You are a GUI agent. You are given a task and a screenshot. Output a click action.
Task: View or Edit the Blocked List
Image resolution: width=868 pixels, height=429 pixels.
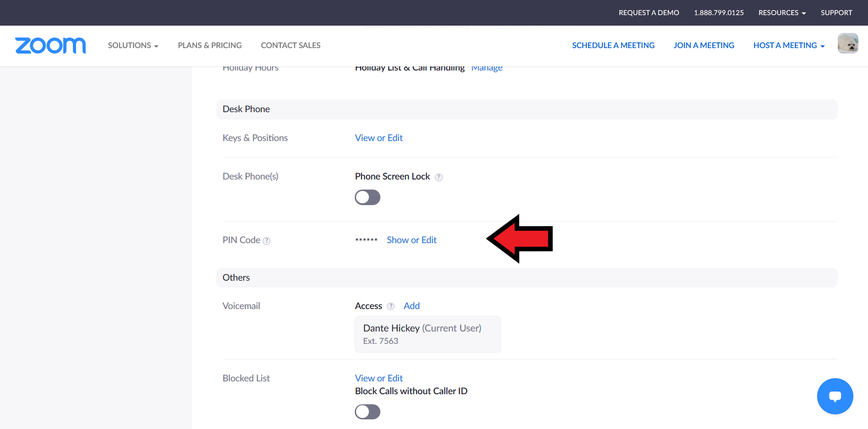(379, 378)
